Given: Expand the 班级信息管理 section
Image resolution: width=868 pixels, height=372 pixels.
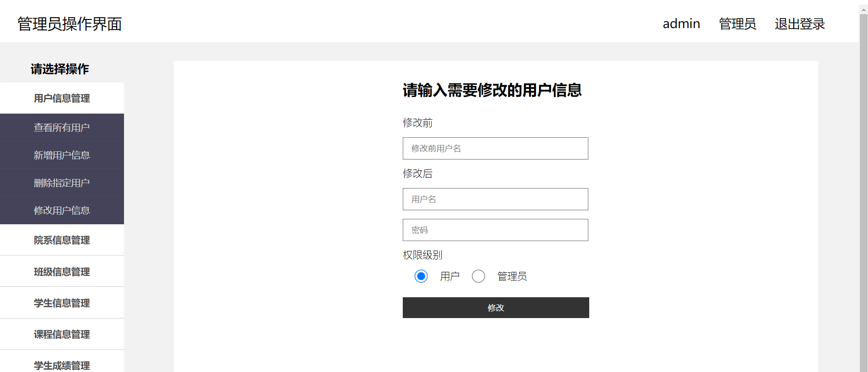Looking at the screenshot, I should point(62,271).
